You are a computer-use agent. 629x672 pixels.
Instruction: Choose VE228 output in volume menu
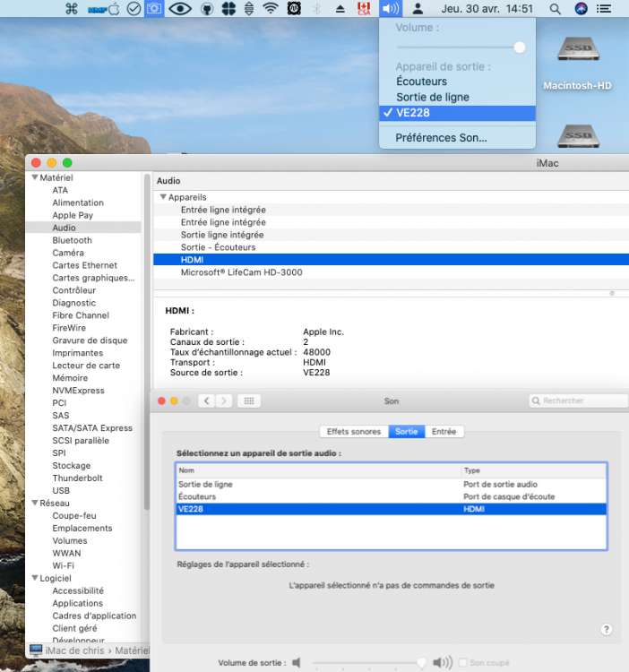457,113
